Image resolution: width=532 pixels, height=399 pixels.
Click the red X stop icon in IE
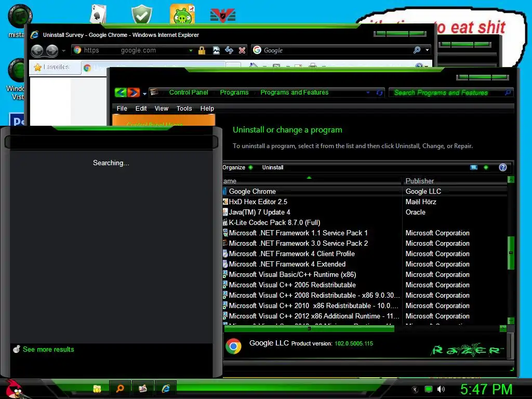[242, 50]
